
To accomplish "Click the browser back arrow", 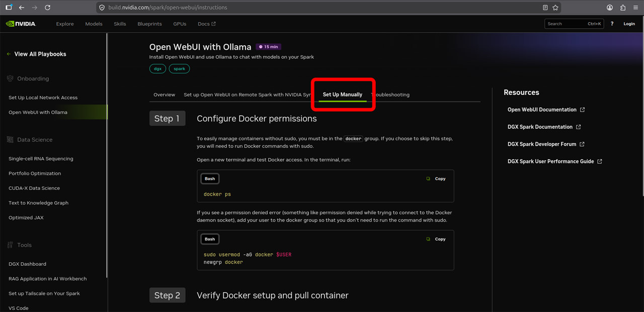I will (x=22, y=8).
